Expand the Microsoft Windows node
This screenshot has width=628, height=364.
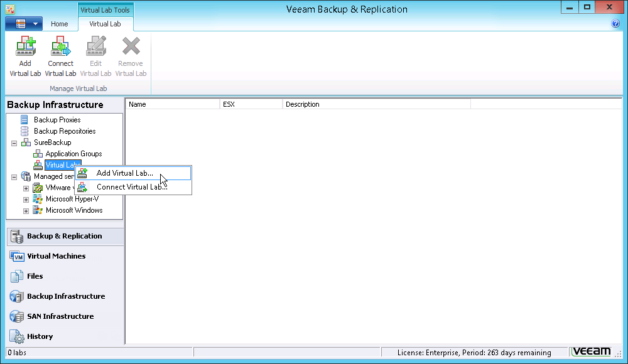click(x=26, y=211)
